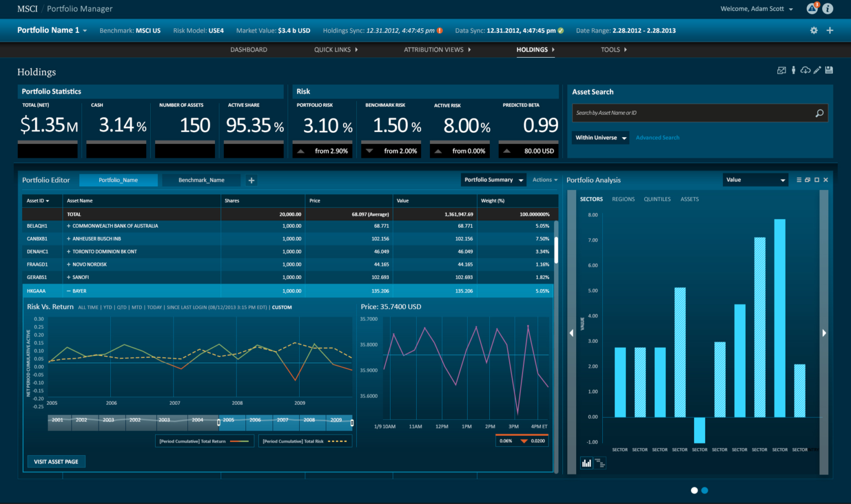This screenshot has height=504, width=851.
Task: Sort by Asset ID column dropdown
Action: 38,200
